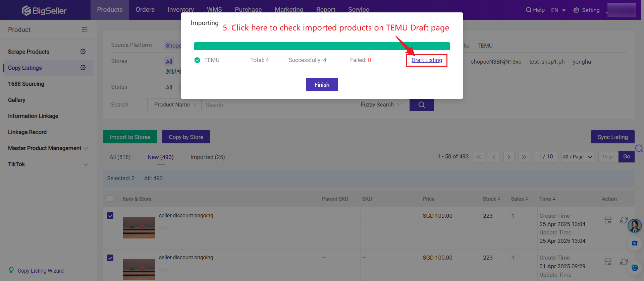Switch to All (518) tab
Image resolution: width=644 pixels, height=281 pixels.
pyautogui.click(x=120, y=157)
